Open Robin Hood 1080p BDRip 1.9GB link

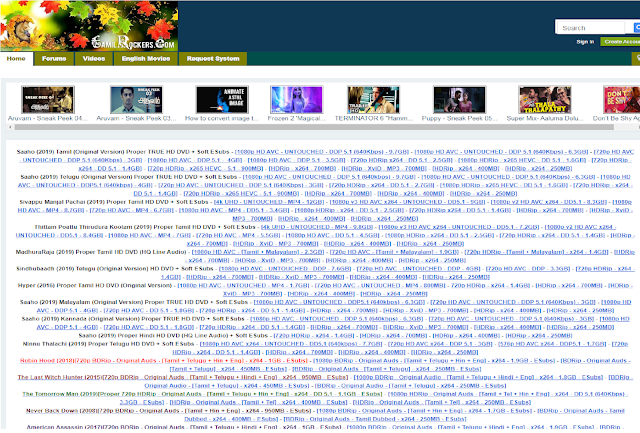click(x=434, y=361)
